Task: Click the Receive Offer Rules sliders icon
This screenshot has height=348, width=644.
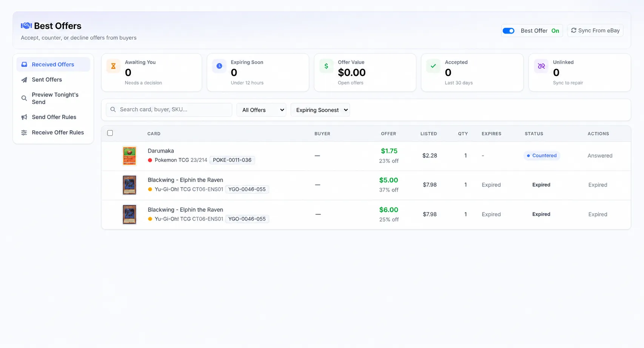Action: click(24, 132)
